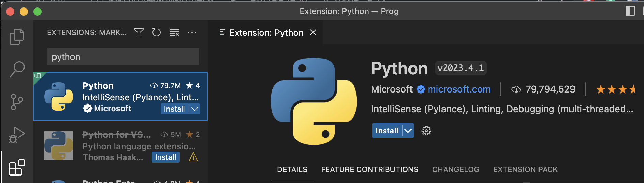This screenshot has width=644, height=183.
Task: Click the python search input field
Action: click(123, 57)
